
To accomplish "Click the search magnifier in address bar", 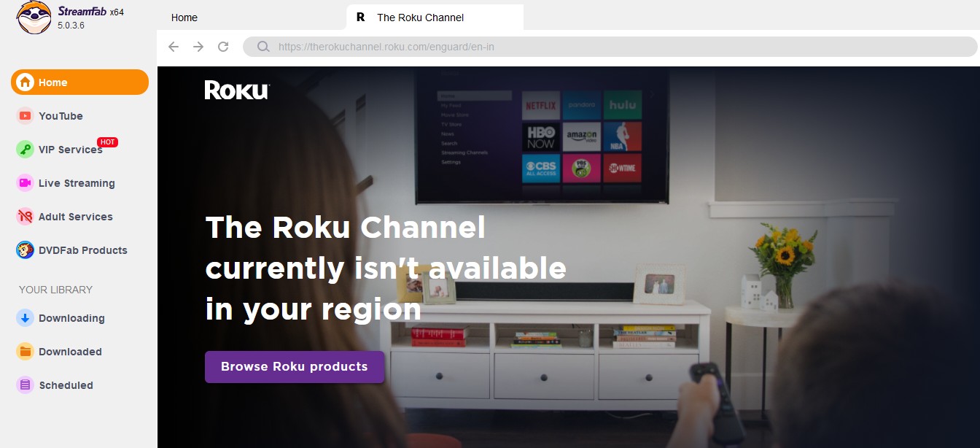I will pos(264,47).
